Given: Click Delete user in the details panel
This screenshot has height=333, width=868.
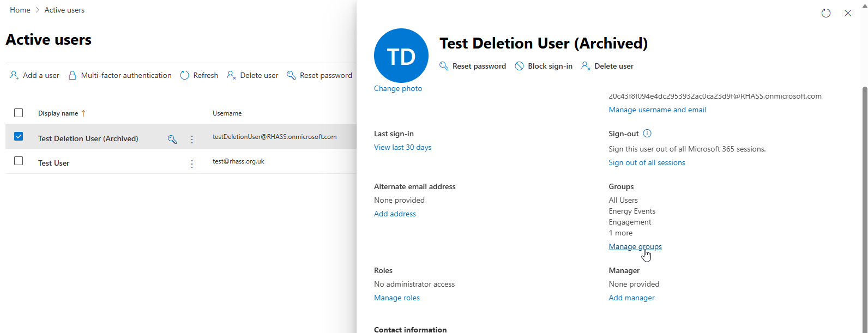Looking at the screenshot, I should click(607, 66).
